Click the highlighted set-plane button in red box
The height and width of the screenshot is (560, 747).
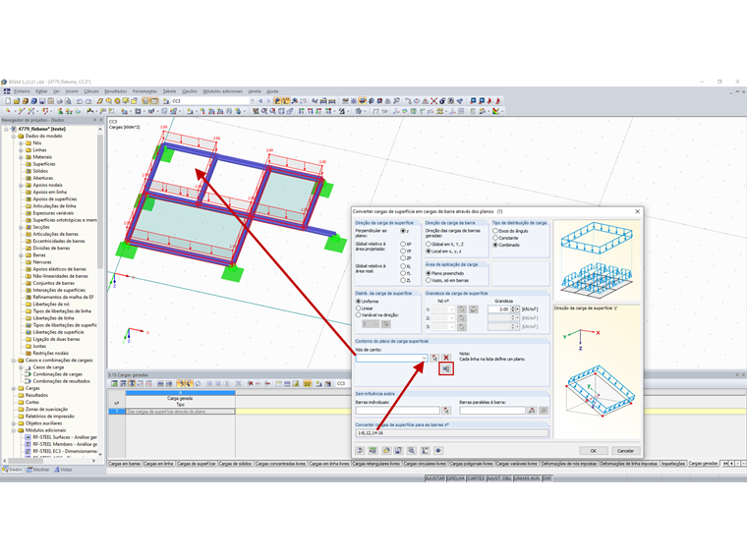click(446, 368)
